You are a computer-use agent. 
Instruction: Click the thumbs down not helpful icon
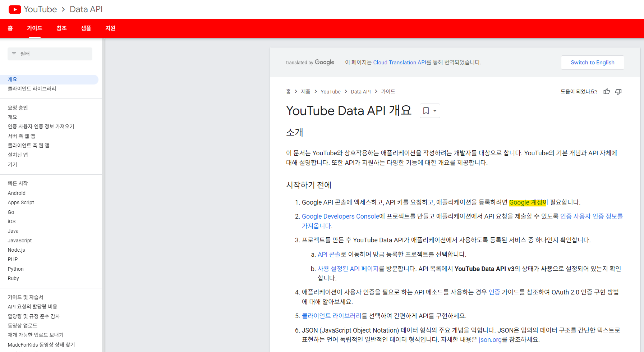[x=618, y=92]
